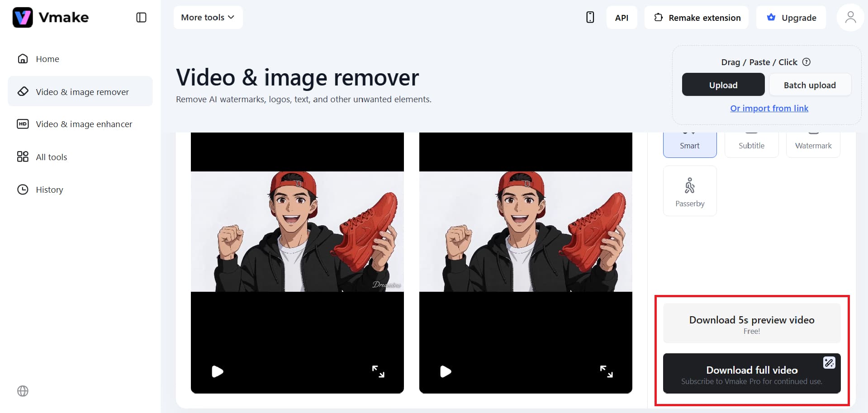Open History page
868x413 pixels.
[x=80, y=190]
